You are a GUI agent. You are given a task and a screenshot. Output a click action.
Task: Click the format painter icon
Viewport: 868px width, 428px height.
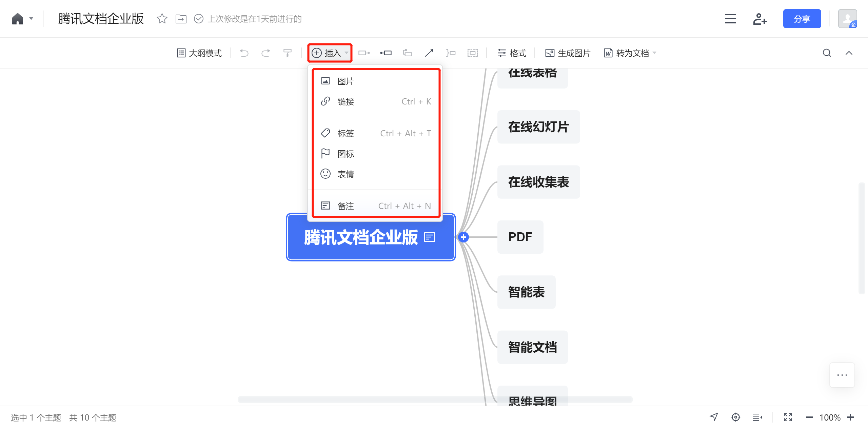pos(287,53)
